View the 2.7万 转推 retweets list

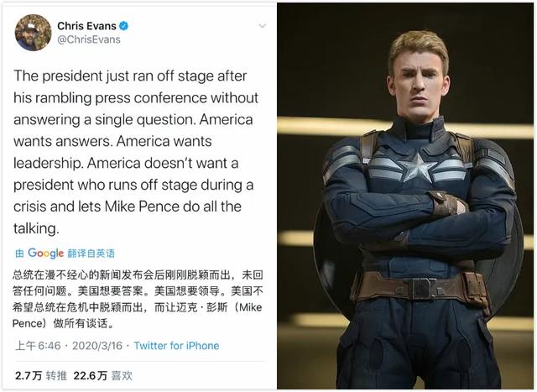coord(41,375)
